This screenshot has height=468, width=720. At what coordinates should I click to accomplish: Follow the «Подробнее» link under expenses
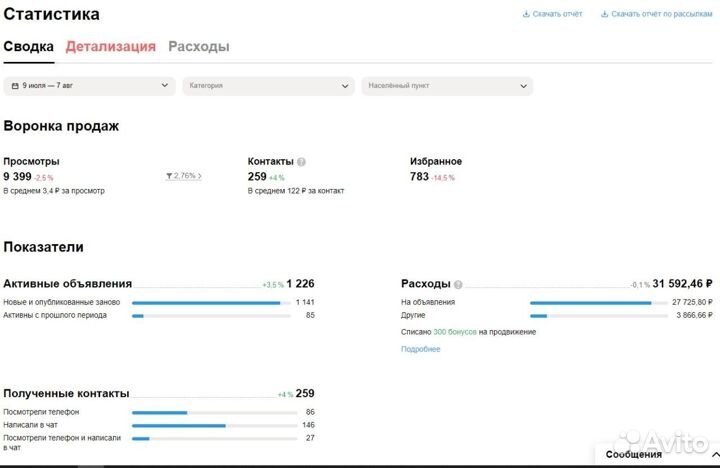point(420,349)
